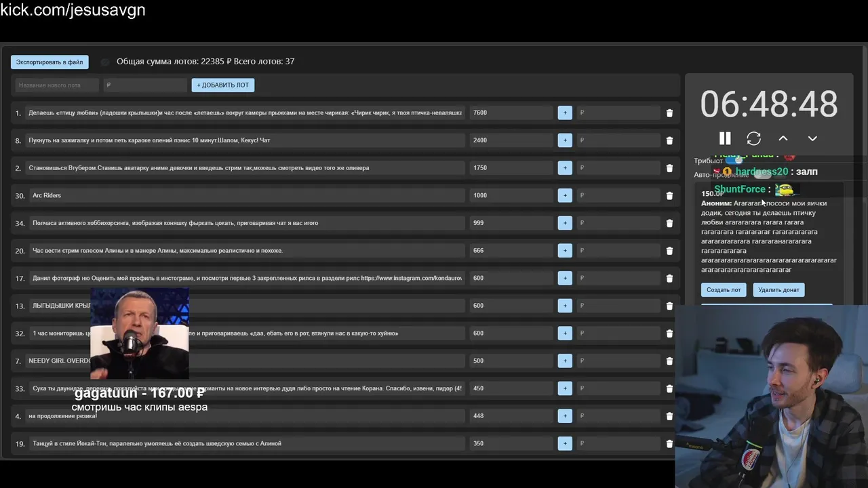The width and height of the screenshot is (868, 488).
Task: Delete the NEEDY GIRL lot priced 500
Action: 669,361
